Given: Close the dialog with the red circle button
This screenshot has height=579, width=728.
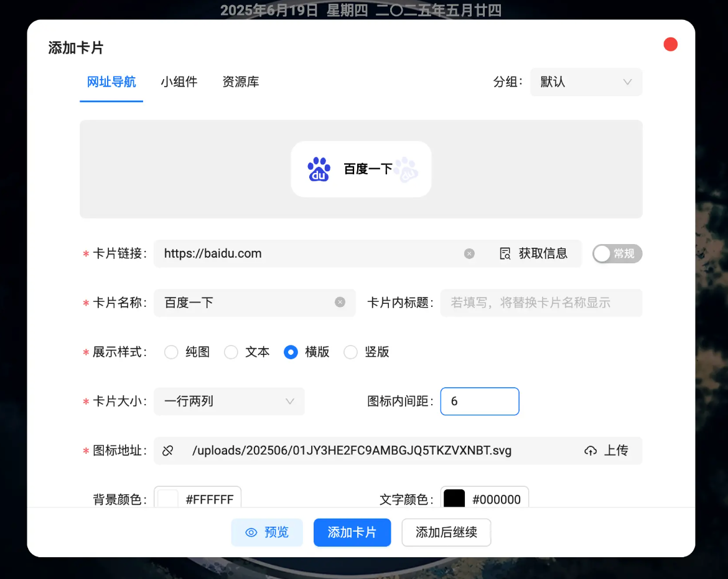Looking at the screenshot, I should [x=670, y=44].
